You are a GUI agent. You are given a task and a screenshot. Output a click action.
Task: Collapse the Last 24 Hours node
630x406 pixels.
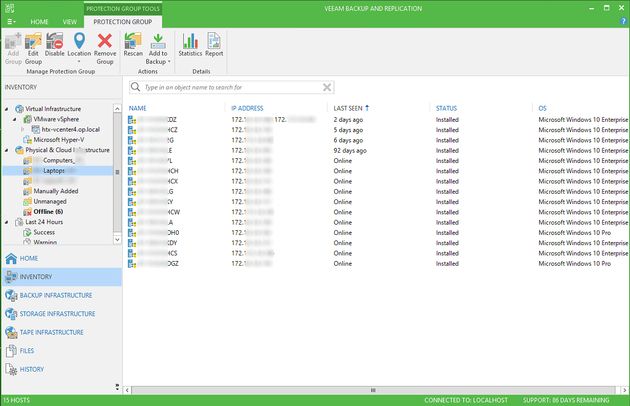[6, 222]
